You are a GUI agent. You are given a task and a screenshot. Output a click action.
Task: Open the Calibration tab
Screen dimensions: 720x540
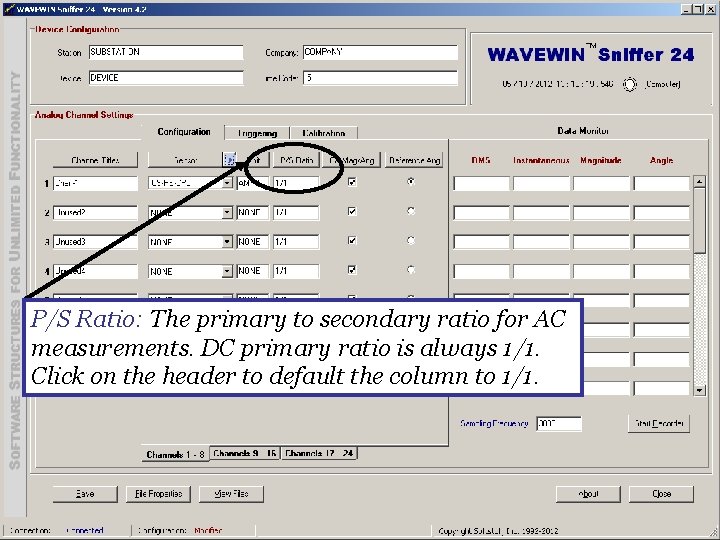[x=324, y=133]
